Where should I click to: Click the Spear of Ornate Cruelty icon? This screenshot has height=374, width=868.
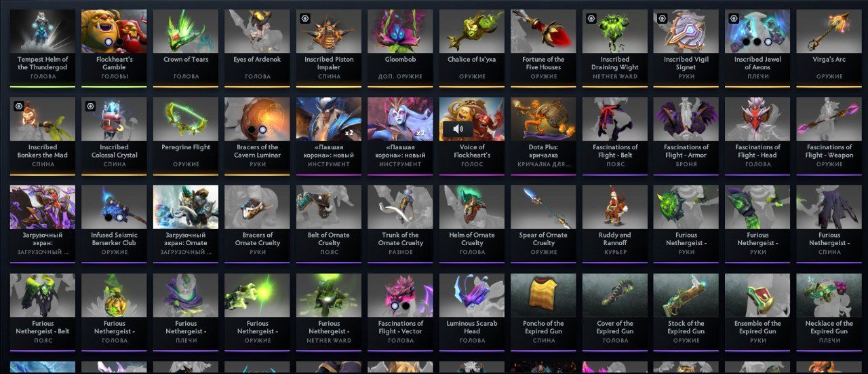tap(543, 207)
